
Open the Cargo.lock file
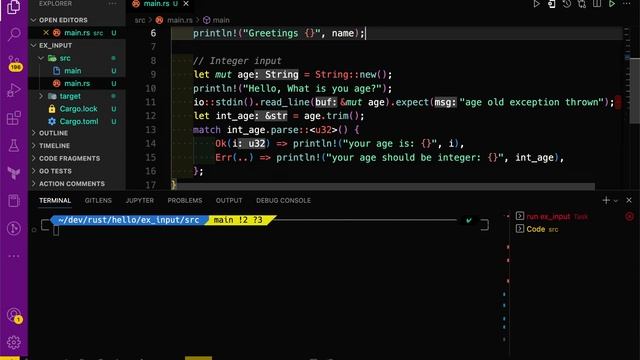click(77, 109)
